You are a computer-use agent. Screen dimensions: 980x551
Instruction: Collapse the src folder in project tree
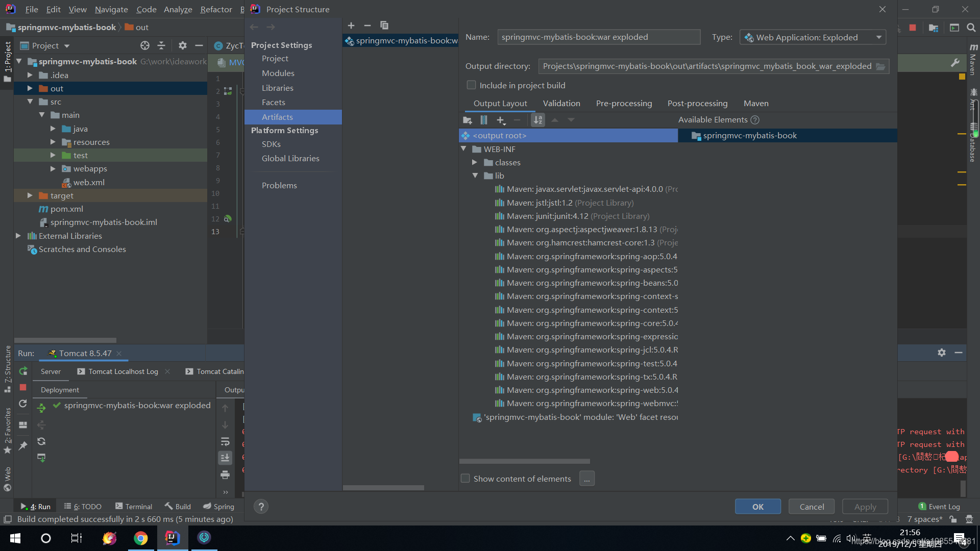(30, 102)
